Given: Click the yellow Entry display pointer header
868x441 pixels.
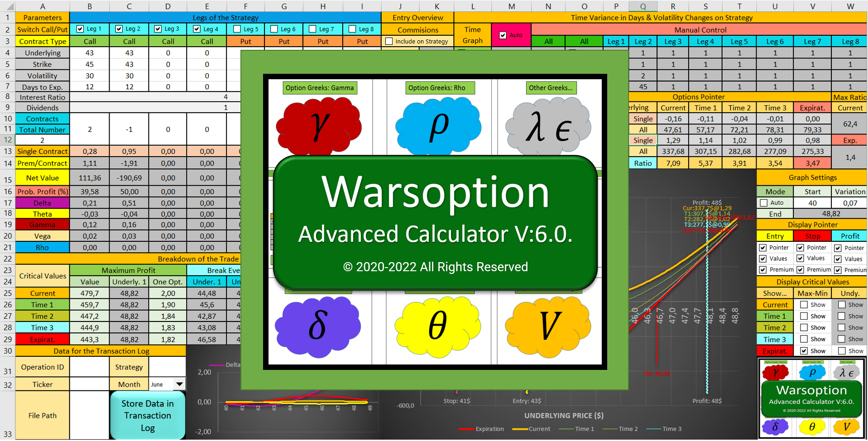Looking at the screenshot, I should [x=775, y=236].
